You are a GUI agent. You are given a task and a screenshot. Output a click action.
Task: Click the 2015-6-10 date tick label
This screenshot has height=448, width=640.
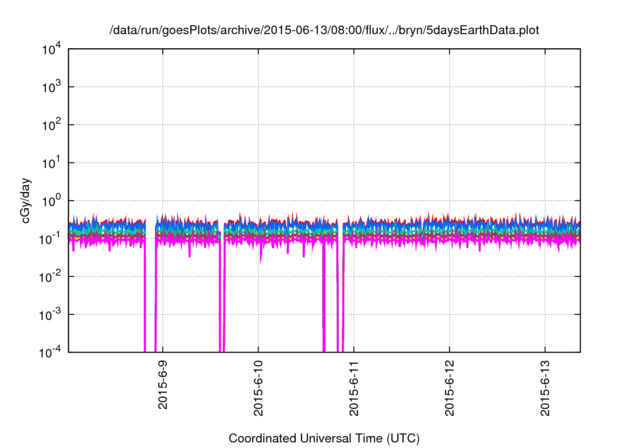click(258, 388)
